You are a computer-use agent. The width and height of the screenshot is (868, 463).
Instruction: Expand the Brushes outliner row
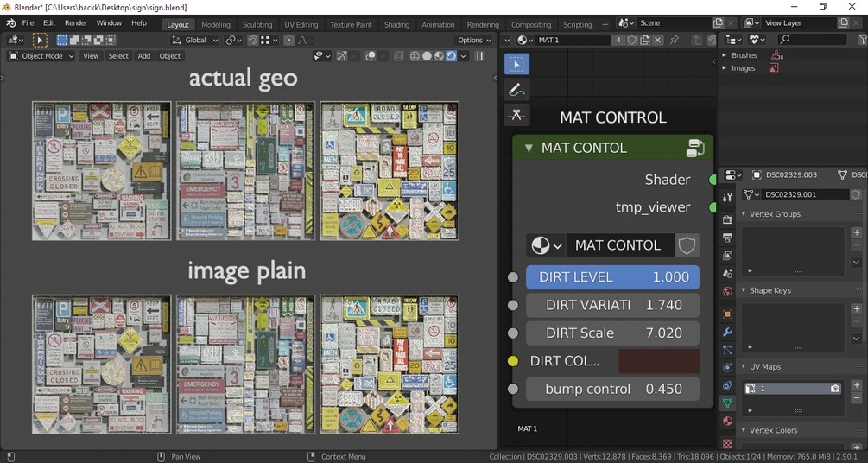[724, 54]
